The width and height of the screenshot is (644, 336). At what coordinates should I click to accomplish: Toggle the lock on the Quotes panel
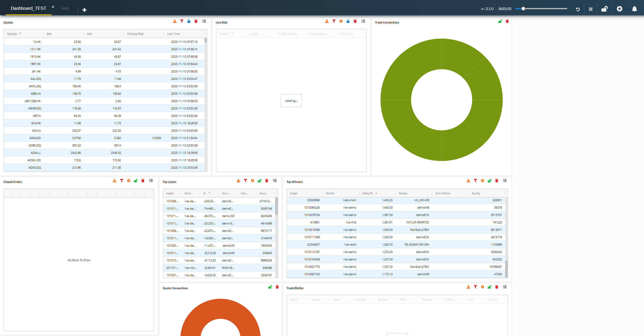coord(189,21)
